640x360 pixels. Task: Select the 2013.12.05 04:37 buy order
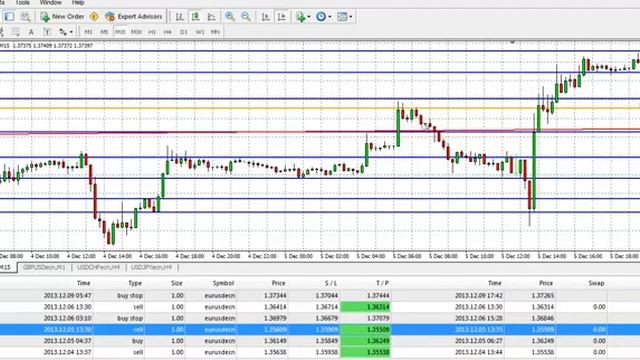(x=320, y=341)
